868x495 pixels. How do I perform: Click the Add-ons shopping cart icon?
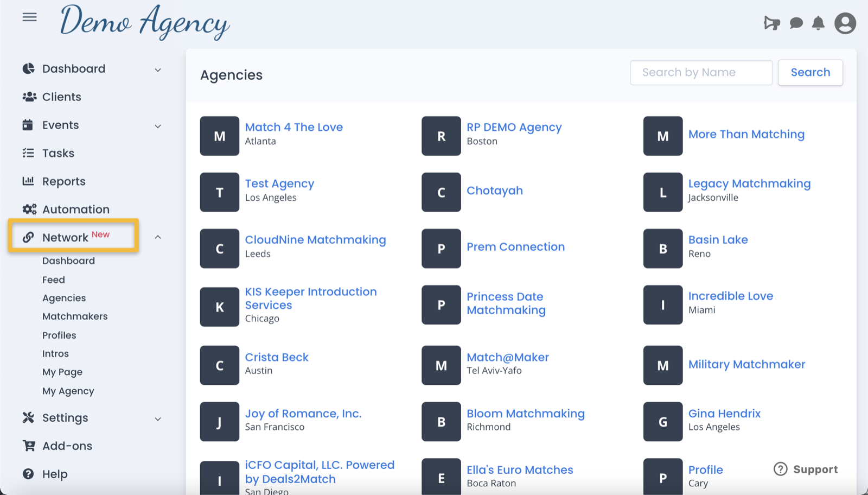(x=29, y=446)
